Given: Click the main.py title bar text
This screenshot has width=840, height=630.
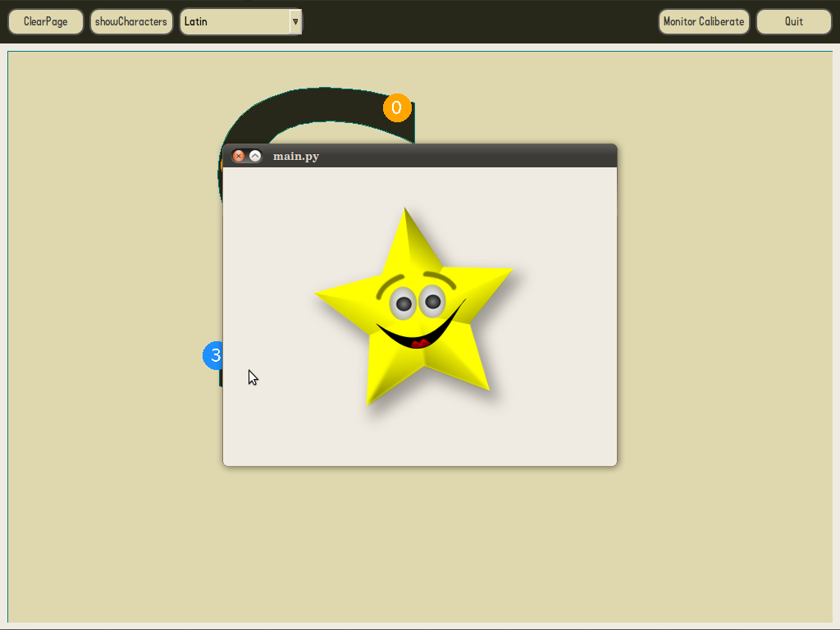Looking at the screenshot, I should [296, 156].
